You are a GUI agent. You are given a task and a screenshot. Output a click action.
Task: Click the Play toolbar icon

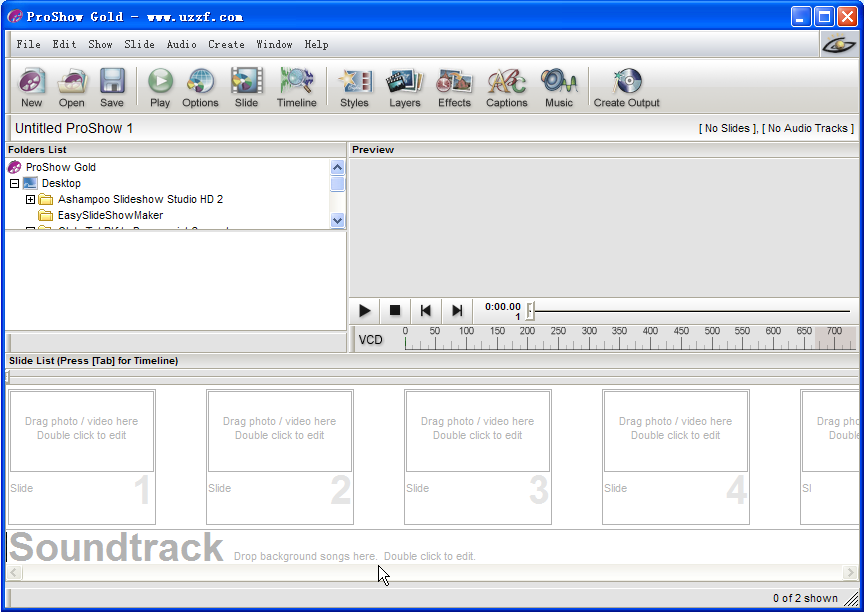coord(160,87)
